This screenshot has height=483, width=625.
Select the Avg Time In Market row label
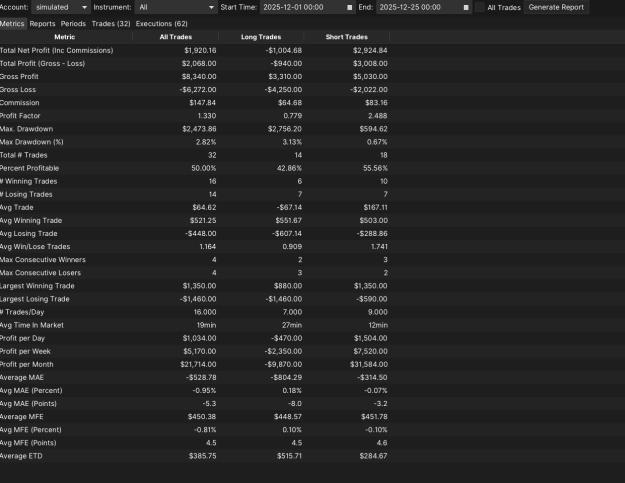(x=32, y=325)
